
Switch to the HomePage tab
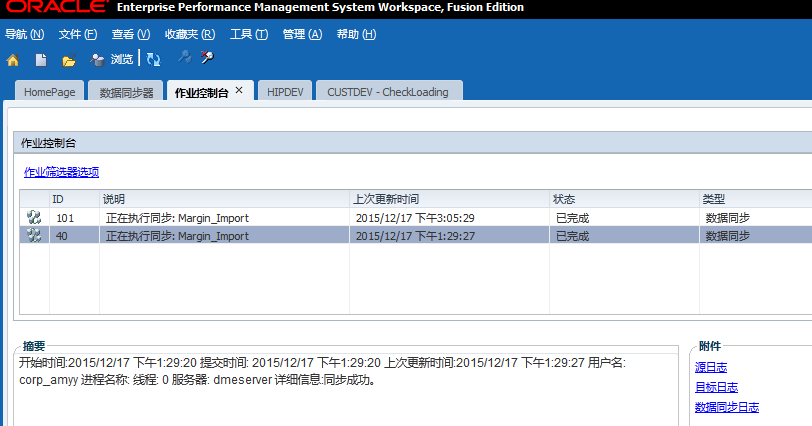[50, 92]
